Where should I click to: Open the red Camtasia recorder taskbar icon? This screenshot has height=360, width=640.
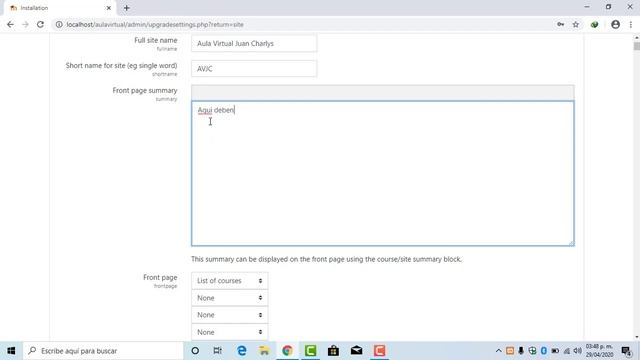point(380,351)
